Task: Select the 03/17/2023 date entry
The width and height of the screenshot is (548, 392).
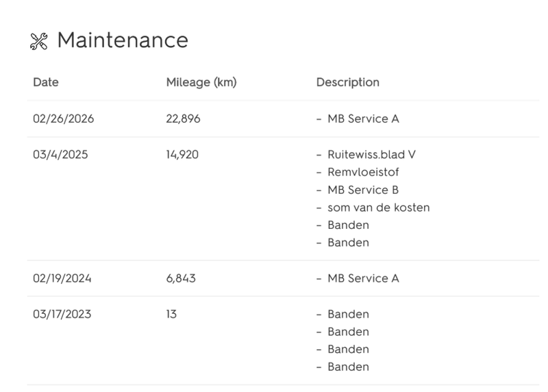Action: click(62, 315)
